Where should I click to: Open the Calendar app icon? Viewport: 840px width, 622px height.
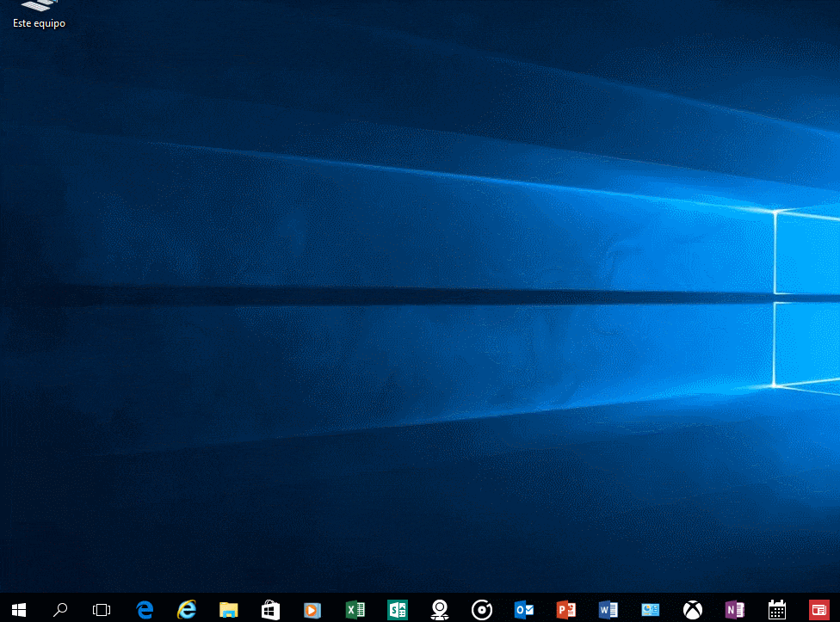777,610
